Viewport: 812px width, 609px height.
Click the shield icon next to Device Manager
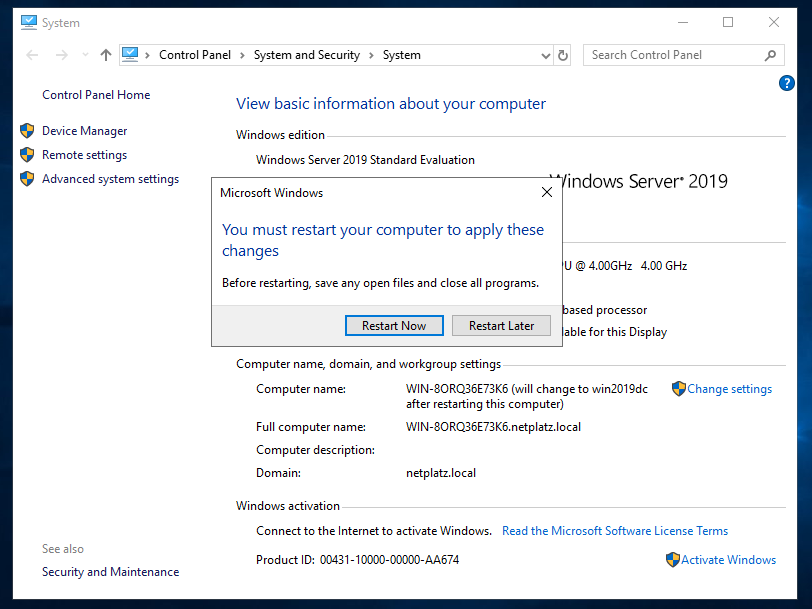[x=27, y=130]
